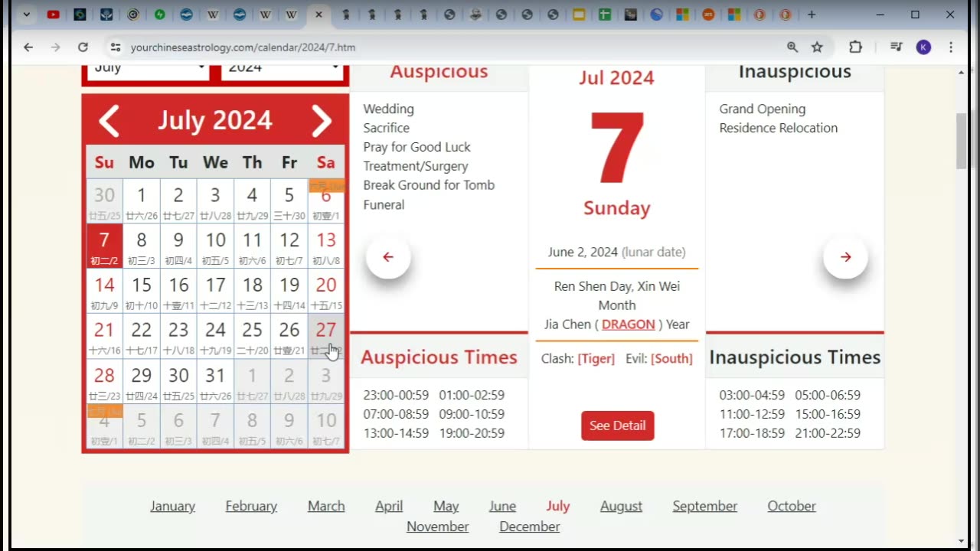Open the April month link
The width and height of the screenshot is (980, 551).
tap(389, 506)
